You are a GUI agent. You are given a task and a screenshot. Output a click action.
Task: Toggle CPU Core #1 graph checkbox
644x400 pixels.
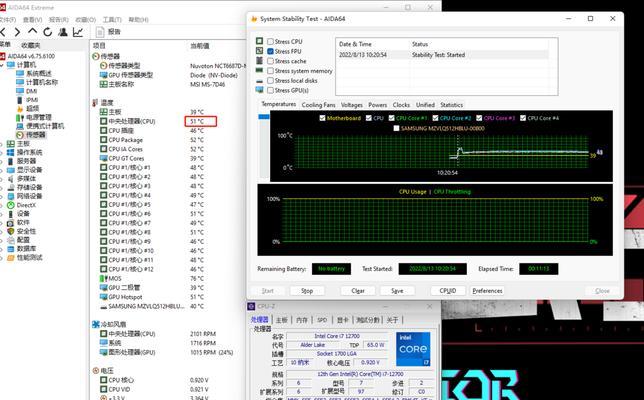(x=392, y=118)
